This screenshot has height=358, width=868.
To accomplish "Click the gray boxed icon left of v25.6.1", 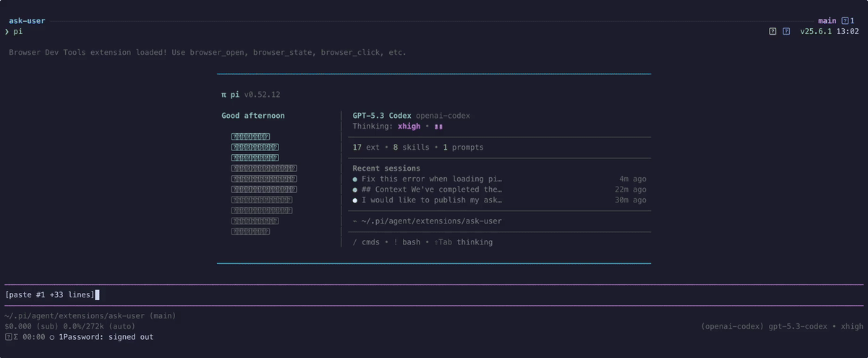I will (x=773, y=32).
